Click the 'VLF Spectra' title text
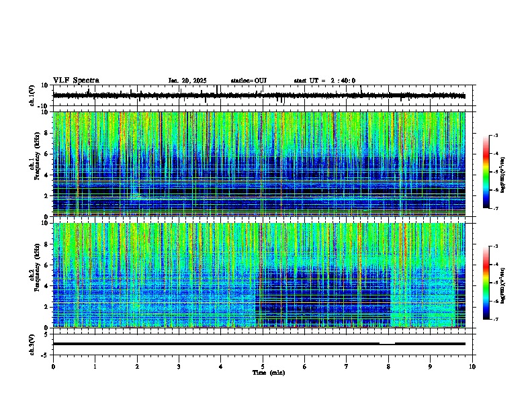This screenshot has width=532, height=411. pos(76,80)
